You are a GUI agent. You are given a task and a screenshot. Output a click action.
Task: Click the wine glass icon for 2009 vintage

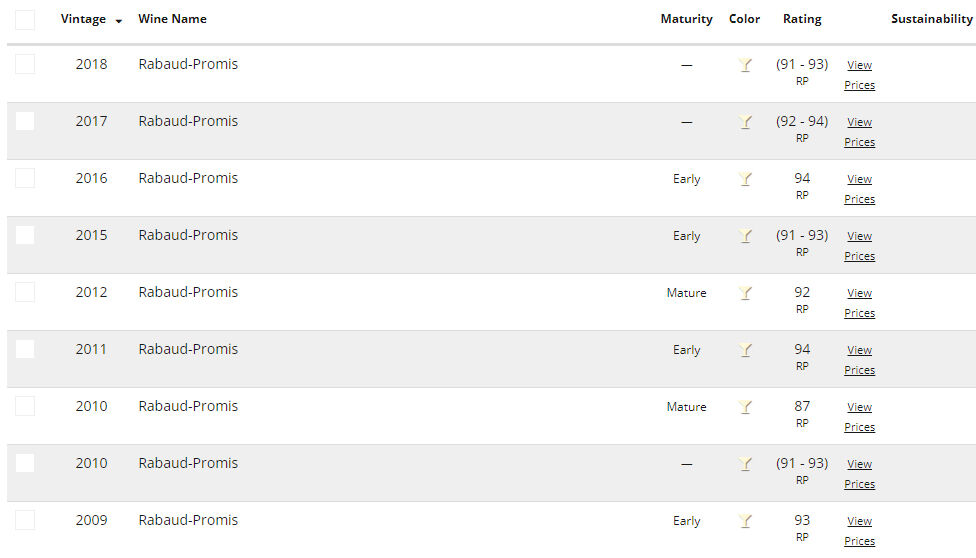[745, 521]
